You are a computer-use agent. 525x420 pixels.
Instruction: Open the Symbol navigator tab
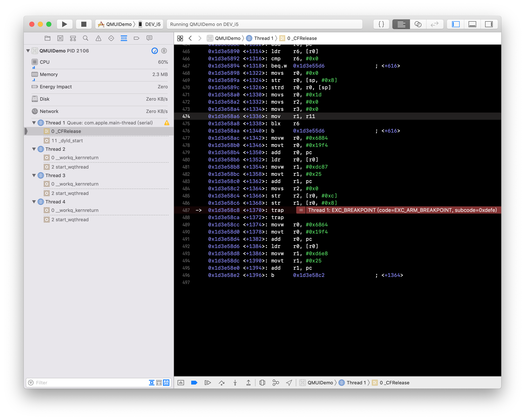tap(73, 38)
